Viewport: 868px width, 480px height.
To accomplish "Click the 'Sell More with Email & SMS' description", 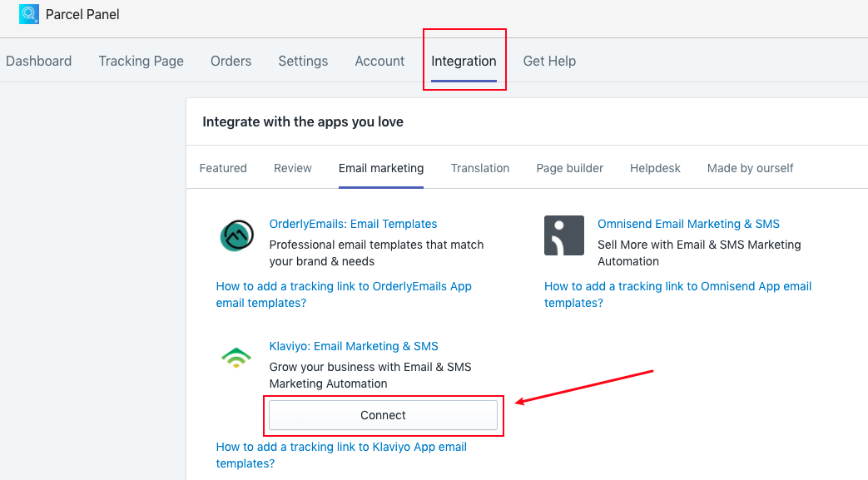I will pyautogui.click(x=699, y=253).
